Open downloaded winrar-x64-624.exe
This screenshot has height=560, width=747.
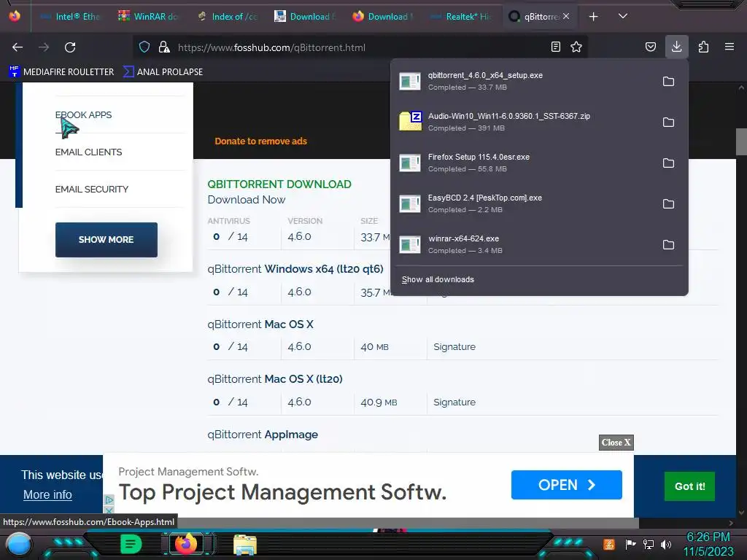[x=524, y=245]
